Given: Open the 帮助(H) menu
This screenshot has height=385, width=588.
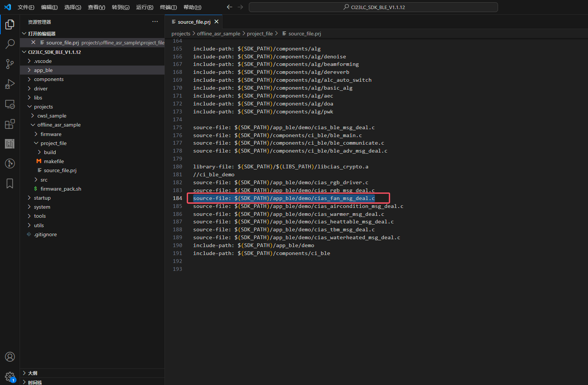Looking at the screenshot, I should click(192, 7).
